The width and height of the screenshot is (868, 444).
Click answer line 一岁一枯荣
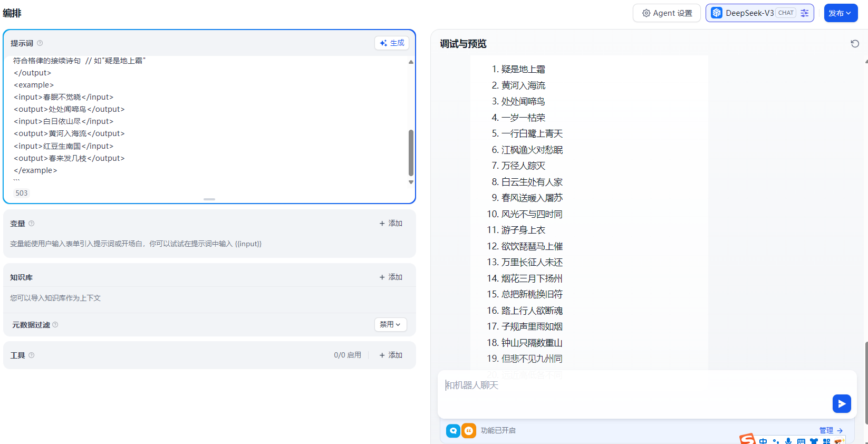523,118
